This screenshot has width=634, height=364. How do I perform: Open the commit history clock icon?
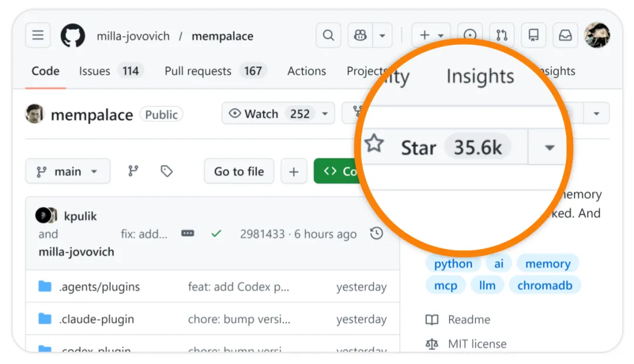tap(376, 233)
